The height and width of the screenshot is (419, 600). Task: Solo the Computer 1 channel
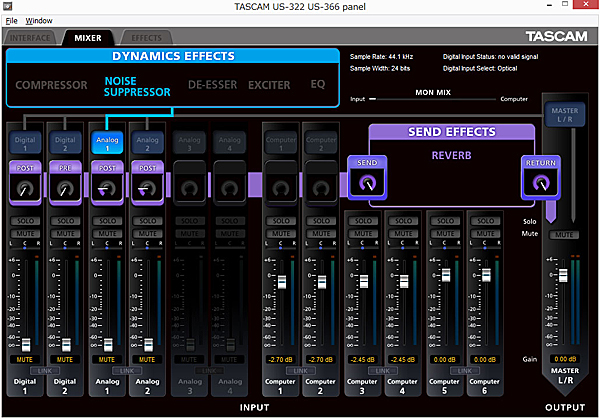click(x=281, y=221)
